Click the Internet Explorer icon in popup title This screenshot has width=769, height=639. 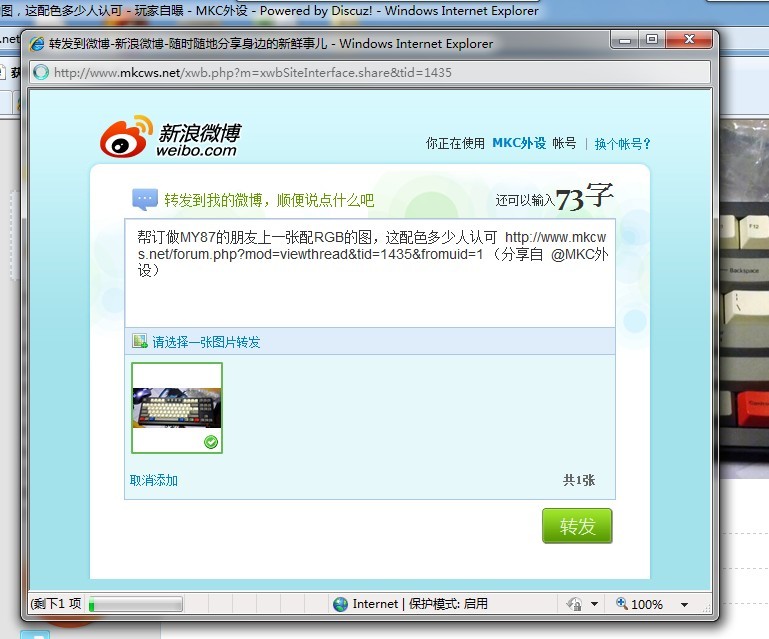point(37,44)
